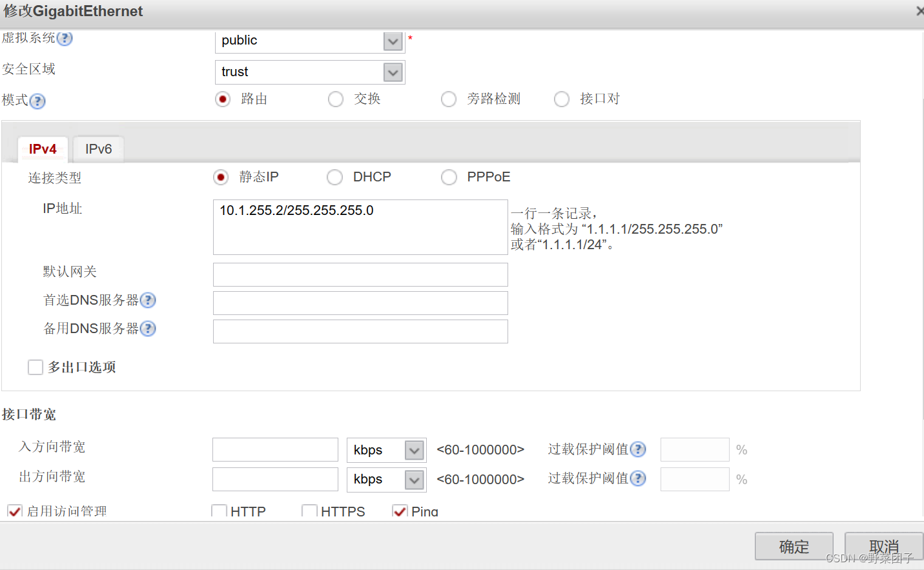Select 旁路检测 mode radio button

(449, 99)
